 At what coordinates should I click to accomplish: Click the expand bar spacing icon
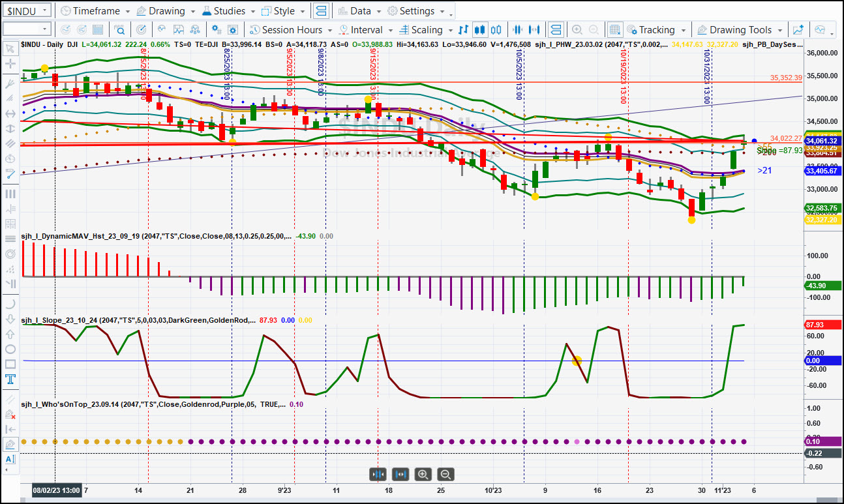(535, 30)
